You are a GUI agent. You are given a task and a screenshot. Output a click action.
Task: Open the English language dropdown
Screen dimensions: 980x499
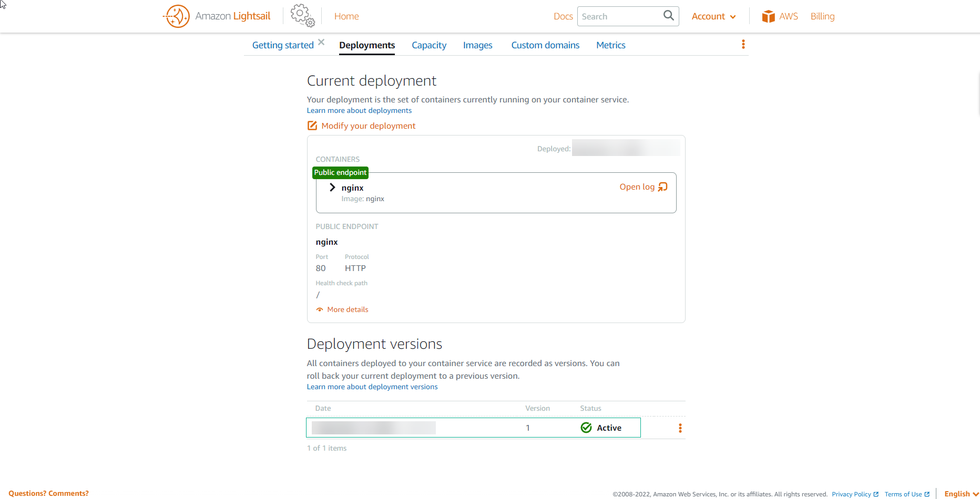pyautogui.click(x=961, y=494)
